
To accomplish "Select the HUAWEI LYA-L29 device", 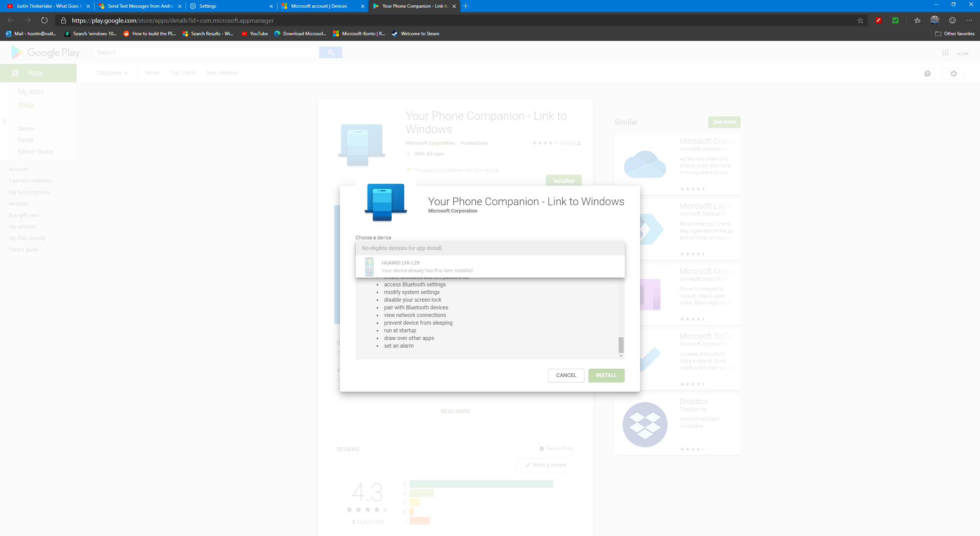I will tap(490, 266).
